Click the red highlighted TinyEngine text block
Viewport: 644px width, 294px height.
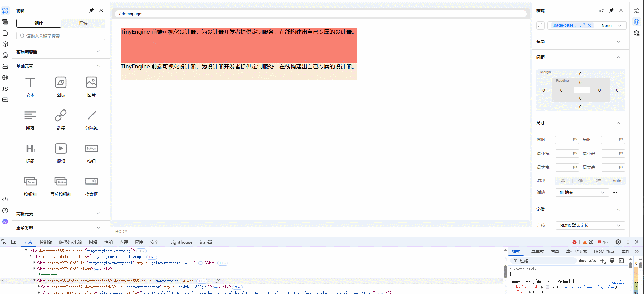[x=239, y=45]
